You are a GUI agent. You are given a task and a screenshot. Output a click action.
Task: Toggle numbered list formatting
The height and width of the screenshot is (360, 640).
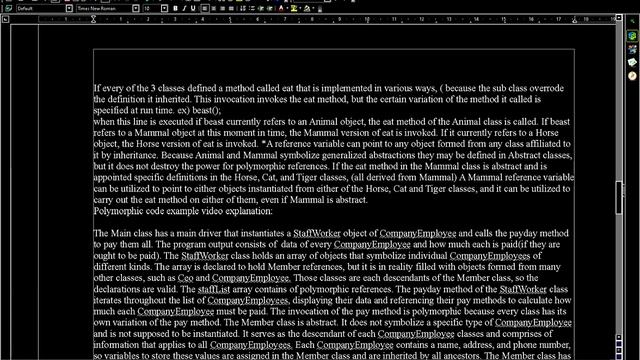[243, 8]
